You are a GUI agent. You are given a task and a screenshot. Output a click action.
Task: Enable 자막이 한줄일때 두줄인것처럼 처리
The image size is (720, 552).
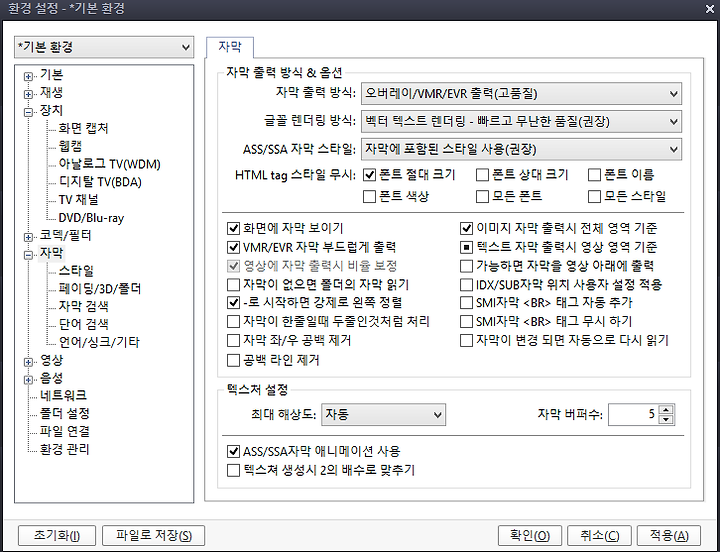click(x=234, y=321)
